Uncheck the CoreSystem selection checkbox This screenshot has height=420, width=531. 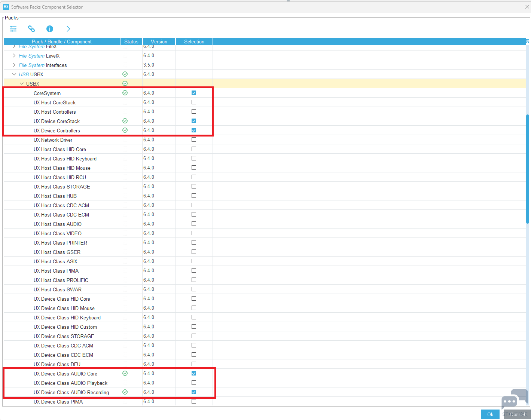(x=194, y=93)
